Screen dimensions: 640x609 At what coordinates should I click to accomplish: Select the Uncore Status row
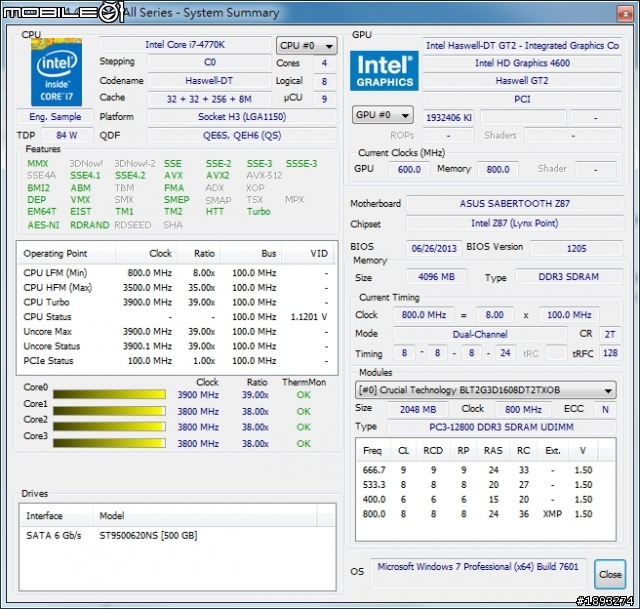coord(177,346)
